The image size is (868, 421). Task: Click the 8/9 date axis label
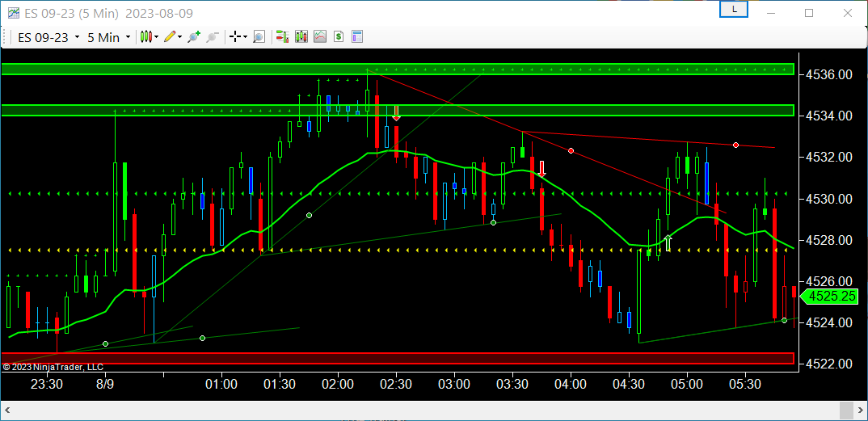(105, 383)
